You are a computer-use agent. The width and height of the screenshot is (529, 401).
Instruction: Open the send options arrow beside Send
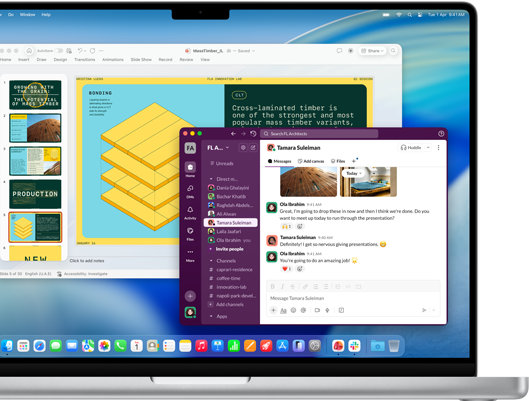(x=434, y=310)
